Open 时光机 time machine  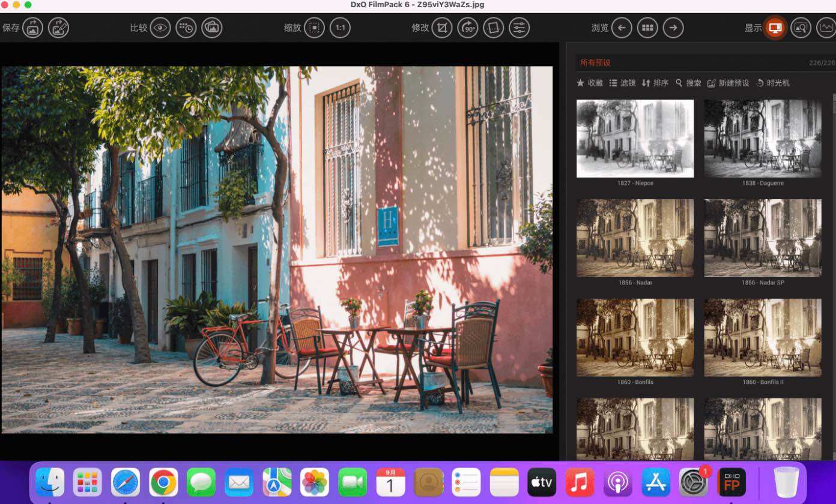[773, 83]
